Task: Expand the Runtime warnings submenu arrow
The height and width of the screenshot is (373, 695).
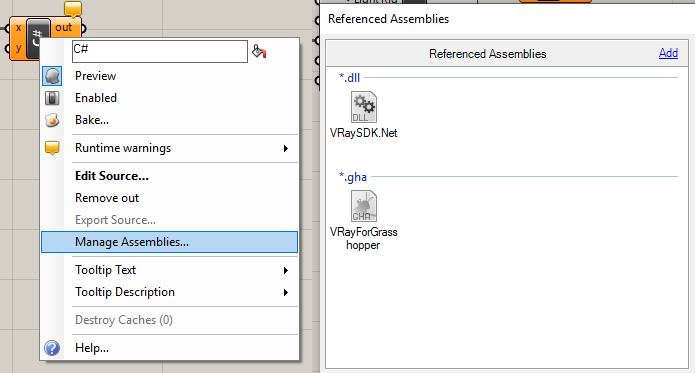Action: tap(286, 148)
